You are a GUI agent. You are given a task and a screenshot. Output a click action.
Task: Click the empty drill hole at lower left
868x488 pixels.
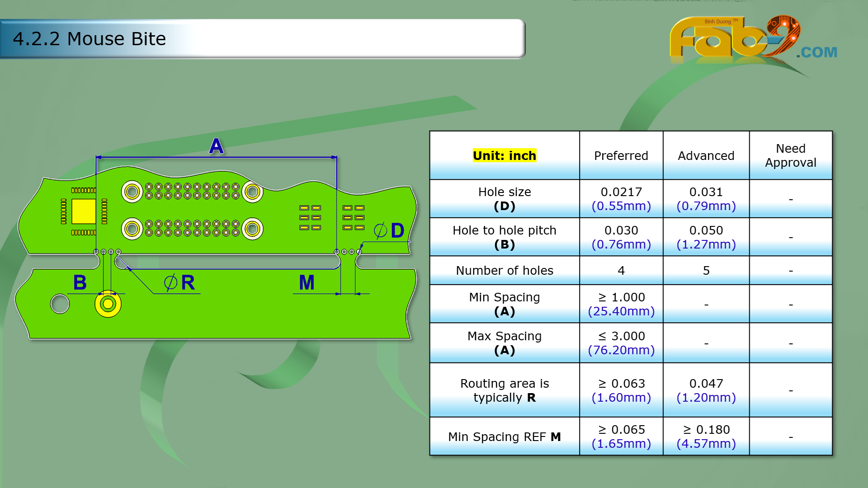click(60, 304)
